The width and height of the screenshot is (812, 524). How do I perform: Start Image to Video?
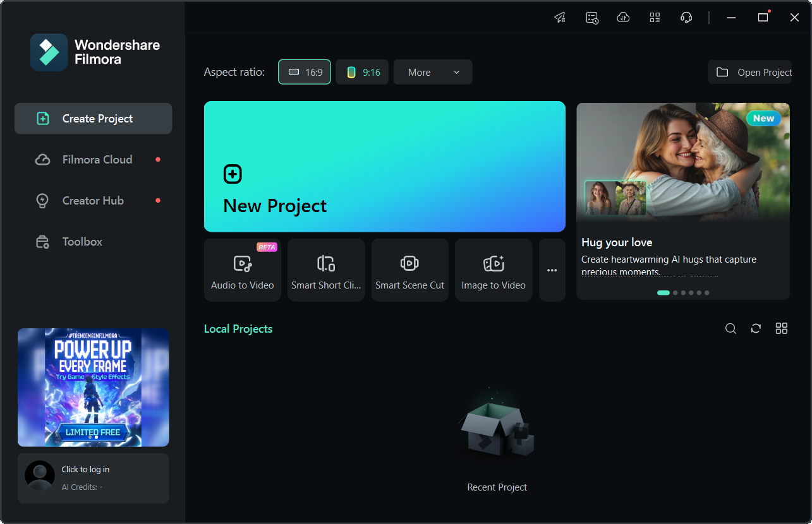point(494,270)
